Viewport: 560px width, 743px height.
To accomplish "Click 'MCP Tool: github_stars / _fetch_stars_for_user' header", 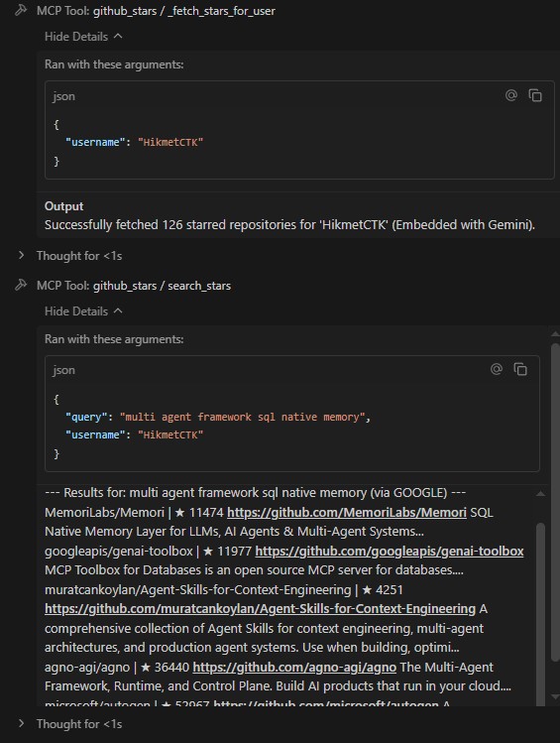I will [x=156, y=11].
